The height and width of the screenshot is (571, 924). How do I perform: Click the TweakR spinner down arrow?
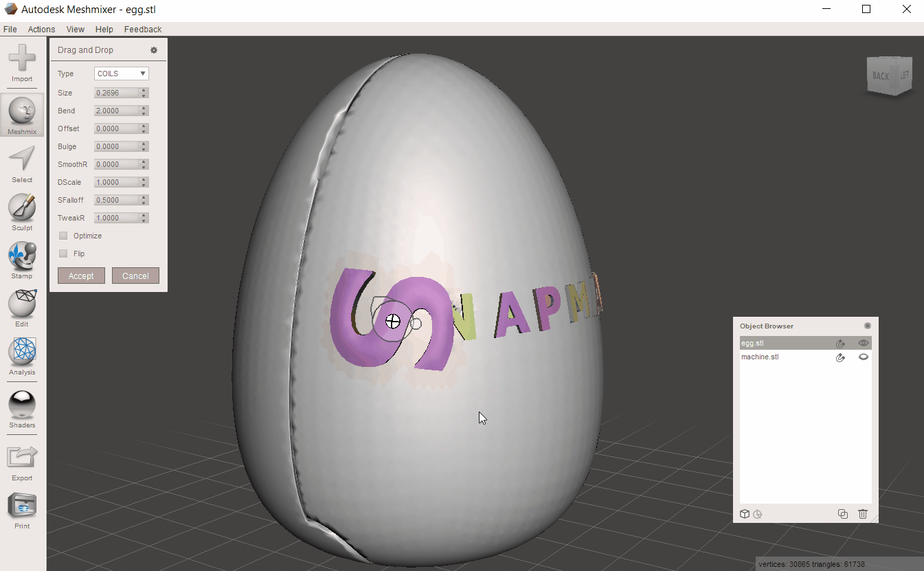[144, 221]
